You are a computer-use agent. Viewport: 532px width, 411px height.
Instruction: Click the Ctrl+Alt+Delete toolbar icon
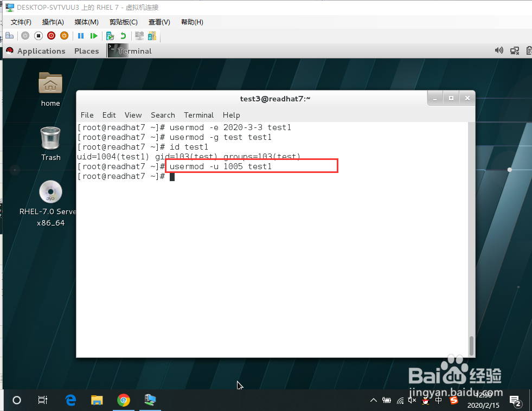coord(10,36)
